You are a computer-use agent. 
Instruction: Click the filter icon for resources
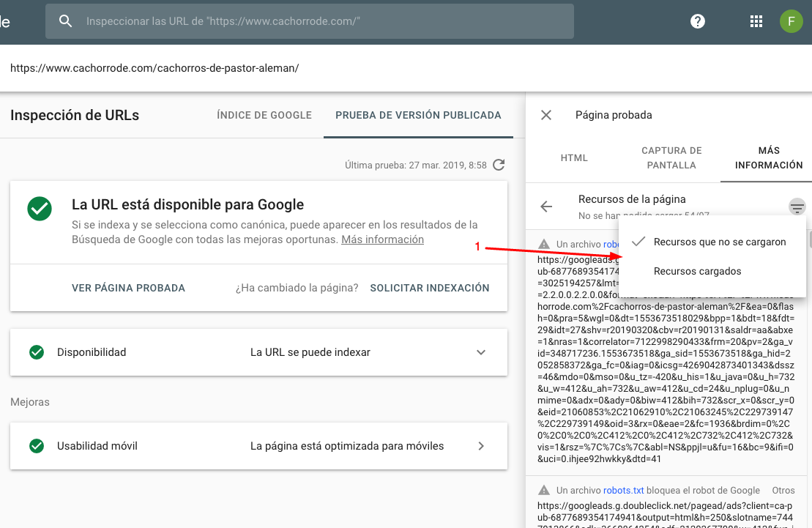797,207
